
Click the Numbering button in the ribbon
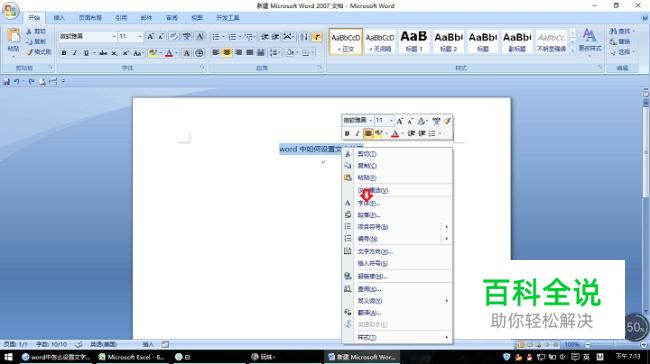click(234, 37)
